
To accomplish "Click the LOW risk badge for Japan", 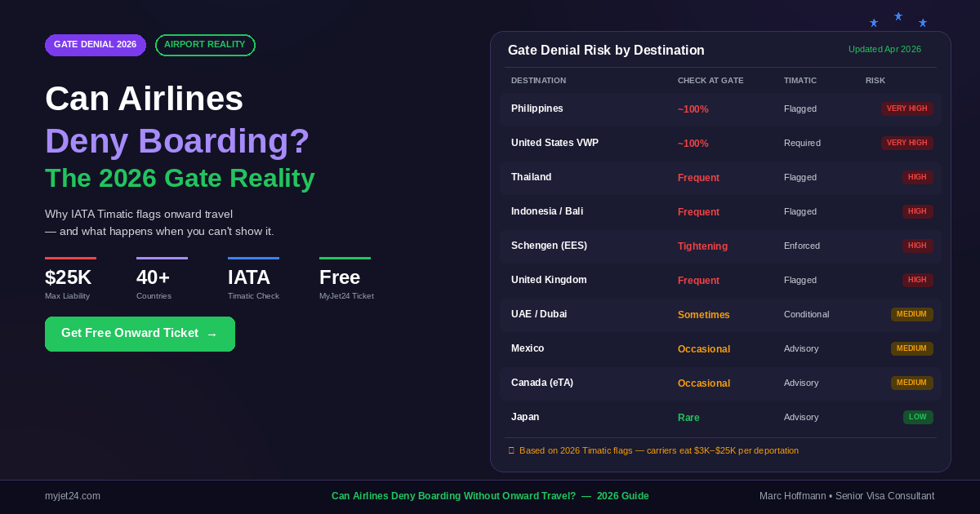I will 917,417.
